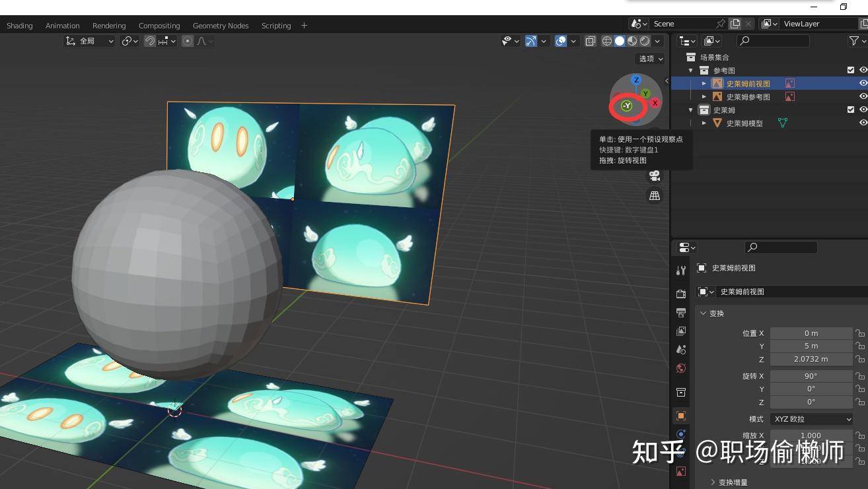Viewport: 868px width, 489px height.
Task: Toggle viewport overlays display
Action: [x=561, y=41]
